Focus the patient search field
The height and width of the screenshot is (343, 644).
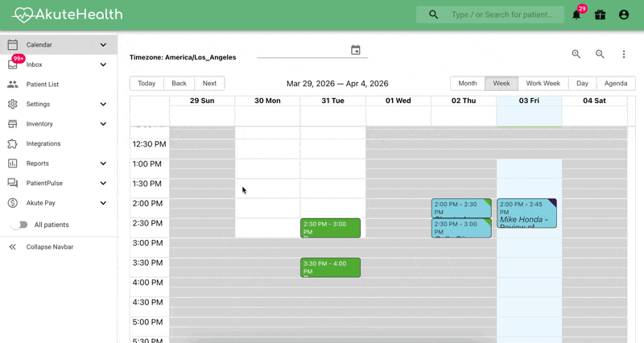pos(502,14)
